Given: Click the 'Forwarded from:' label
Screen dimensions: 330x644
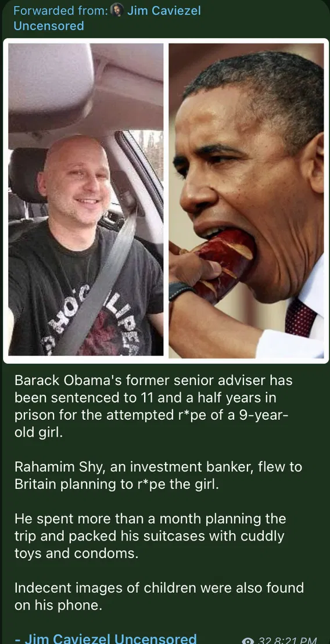Looking at the screenshot, I should tap(61, 10).
